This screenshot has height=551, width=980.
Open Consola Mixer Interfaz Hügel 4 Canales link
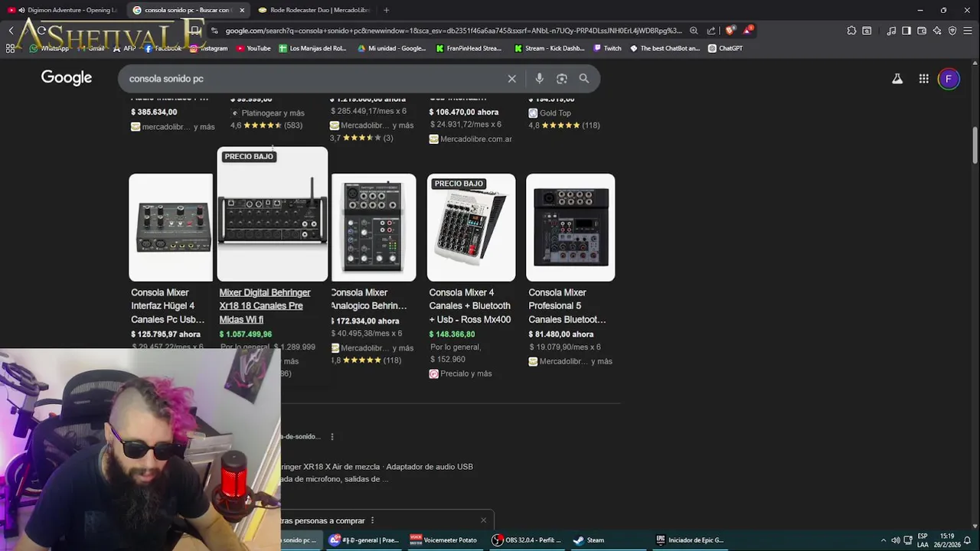click(x=168, y=306)
